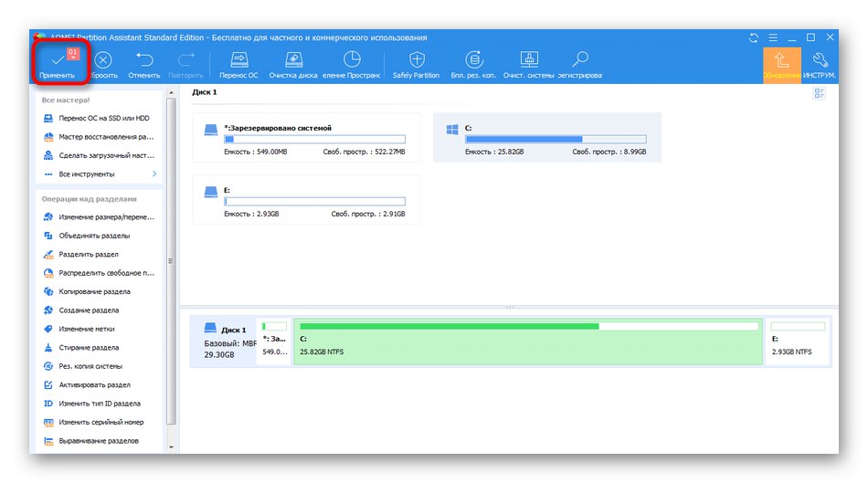Click Операции над разделами heading
868x483 pixels.
tap(90, 199)
